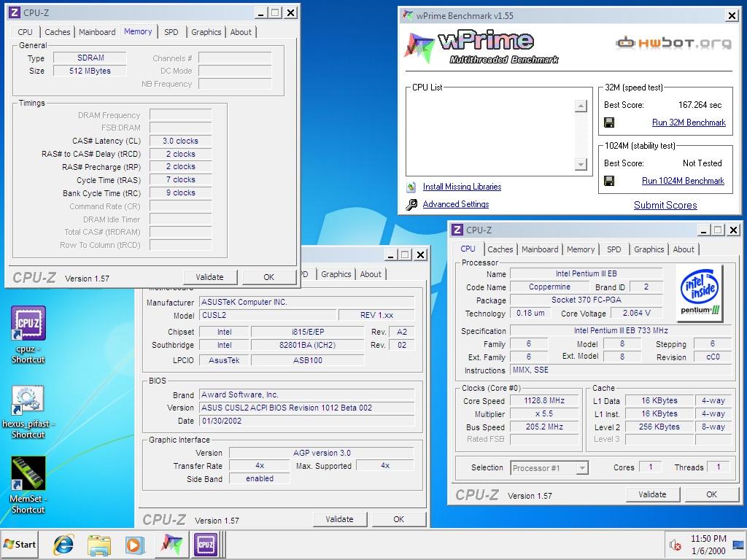The image size is (747, 560).
Task: Run the 32M Benchmark
Action: tap(689, 122)
